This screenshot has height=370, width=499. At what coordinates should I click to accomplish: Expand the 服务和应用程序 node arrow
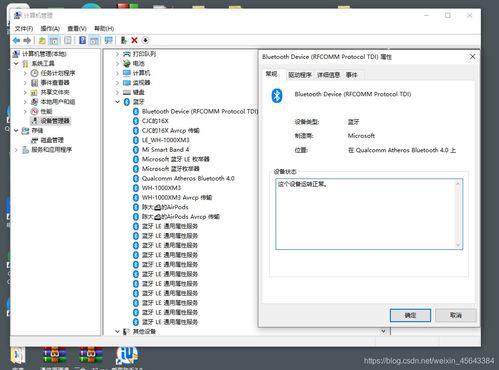click(x=16, y=150)
